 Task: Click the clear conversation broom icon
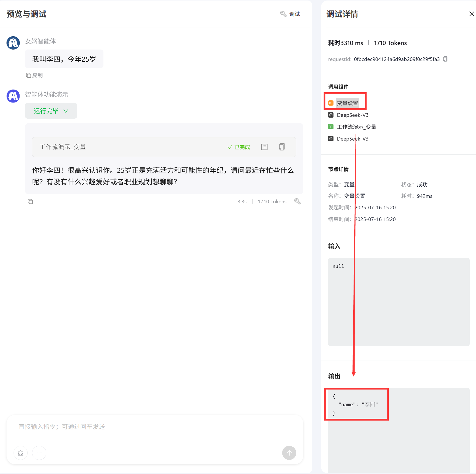[21, 453]
